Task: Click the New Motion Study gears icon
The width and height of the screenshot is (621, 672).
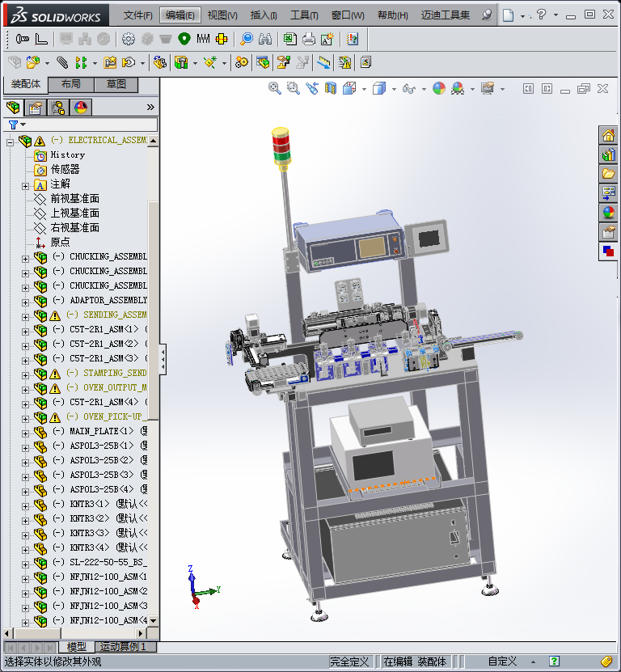Action: pyautogui.click(x=241, y=62)
